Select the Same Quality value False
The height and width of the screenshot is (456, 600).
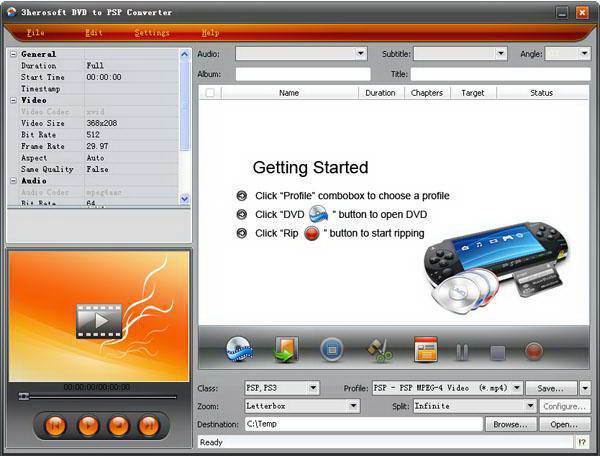[x=97, y=169]
